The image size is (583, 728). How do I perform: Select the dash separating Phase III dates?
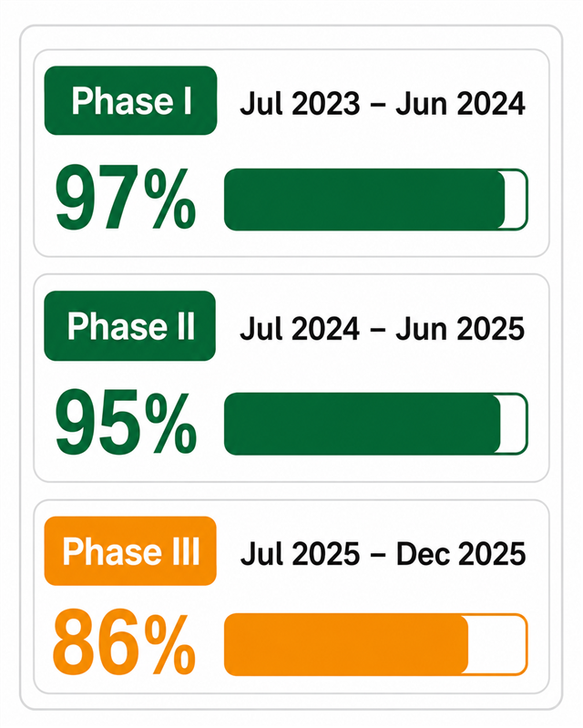pos(378,556)
